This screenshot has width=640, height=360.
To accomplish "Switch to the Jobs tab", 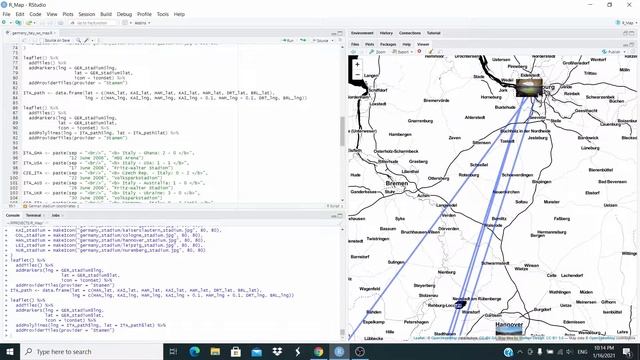I will pos(56,215).
